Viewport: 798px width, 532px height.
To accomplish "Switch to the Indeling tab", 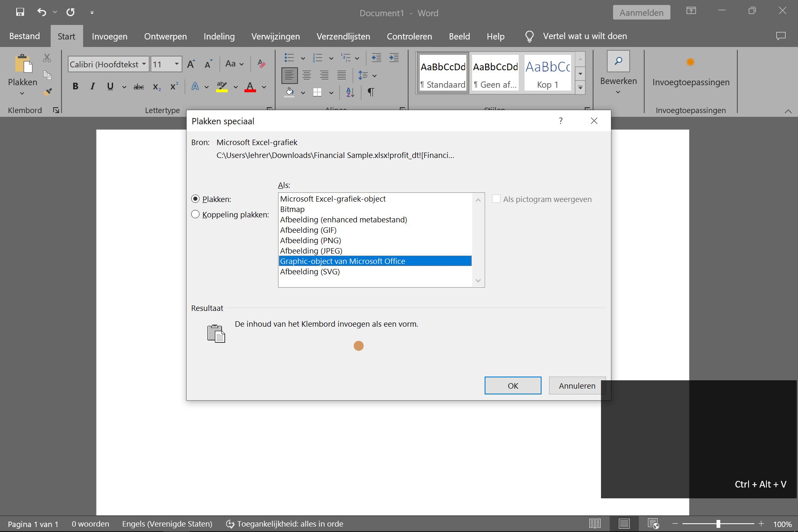I will [219, 37].
